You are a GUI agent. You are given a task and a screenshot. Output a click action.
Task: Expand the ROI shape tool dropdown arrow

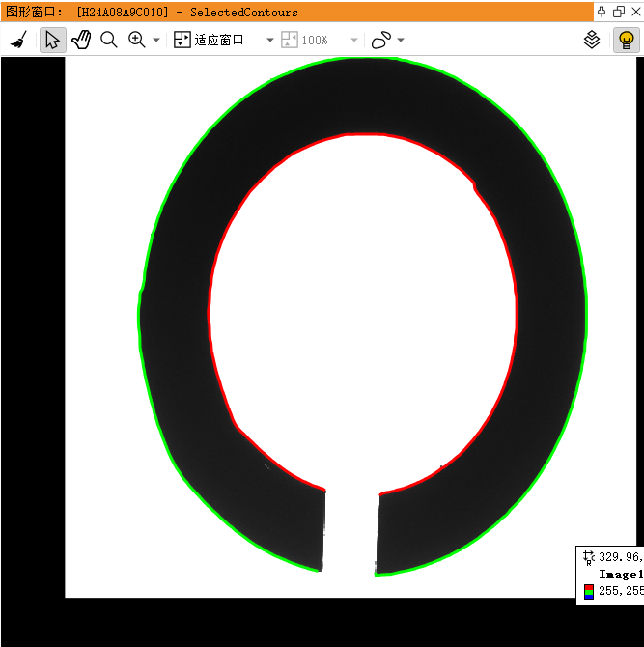[x=401, y=40]
